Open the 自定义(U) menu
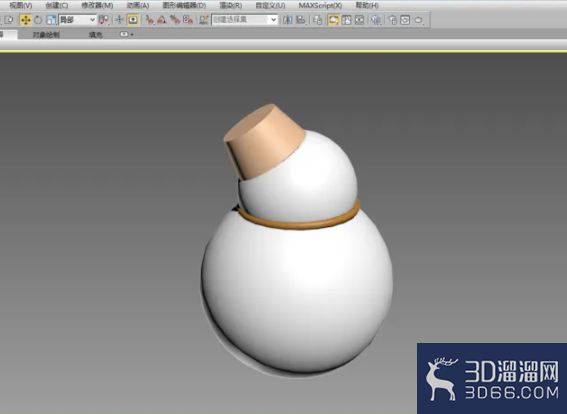 (270, 5)
